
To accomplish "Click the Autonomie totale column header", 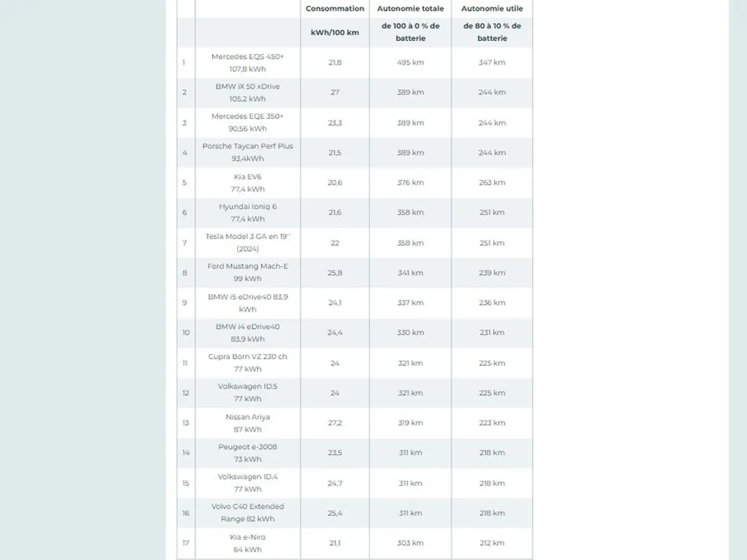I will click(x=410, y=9).
